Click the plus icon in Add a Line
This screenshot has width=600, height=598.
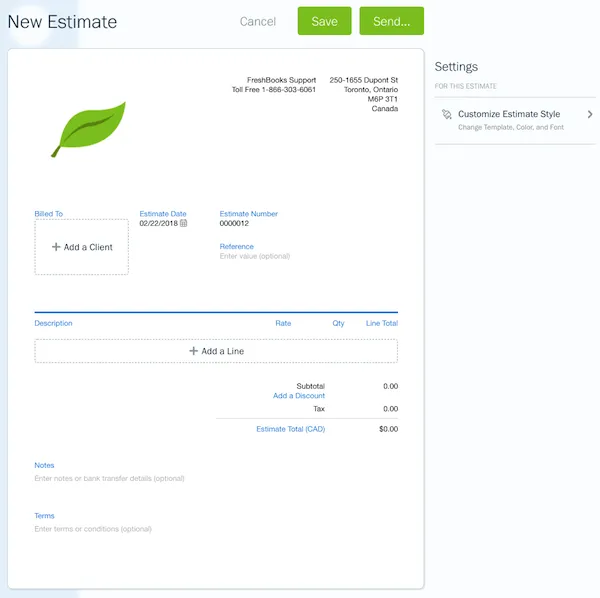click(193, 351)
